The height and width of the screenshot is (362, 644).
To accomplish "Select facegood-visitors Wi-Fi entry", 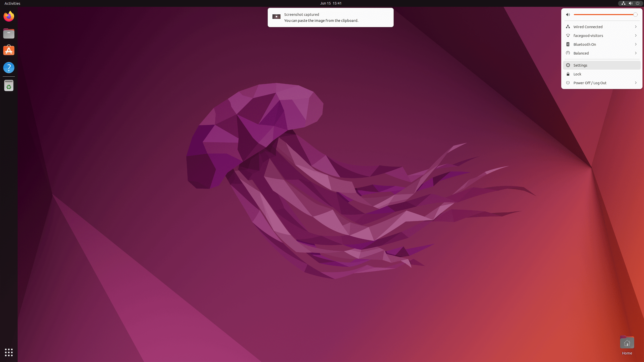I will pyautogui.click(x=602, y=35).
